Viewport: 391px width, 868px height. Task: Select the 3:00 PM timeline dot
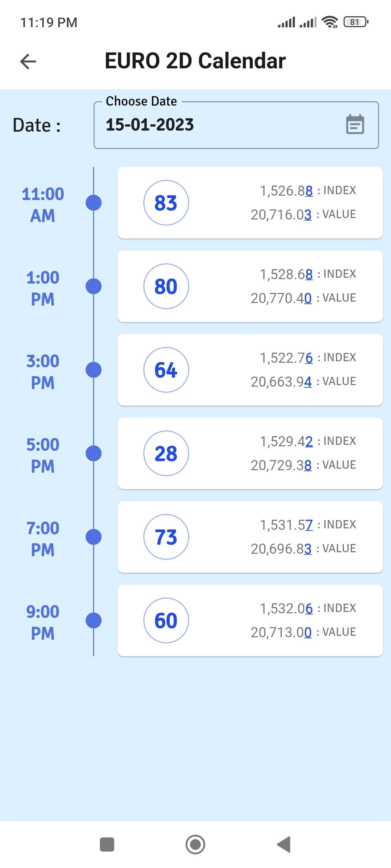tap(93, 370)
